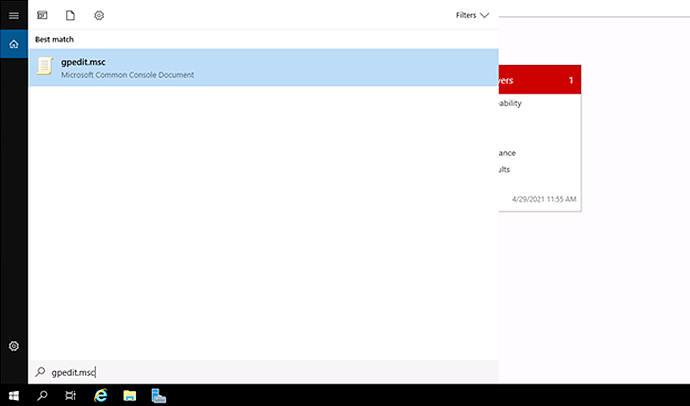Open the Windows Start button
The width and height of the screenshot is (690, 406).
[14, 395]
